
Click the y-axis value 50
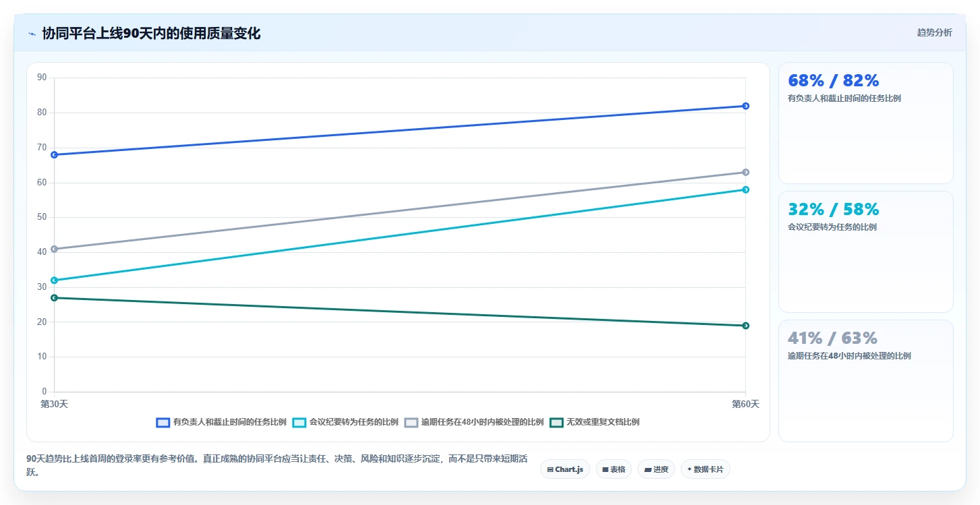tap(42, 217)
